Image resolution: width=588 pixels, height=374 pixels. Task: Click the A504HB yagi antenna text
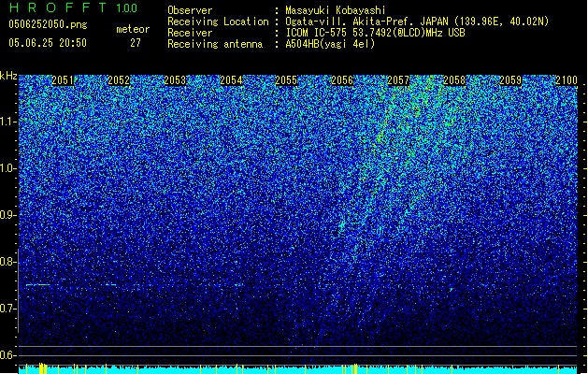click(x=330, y=44)
